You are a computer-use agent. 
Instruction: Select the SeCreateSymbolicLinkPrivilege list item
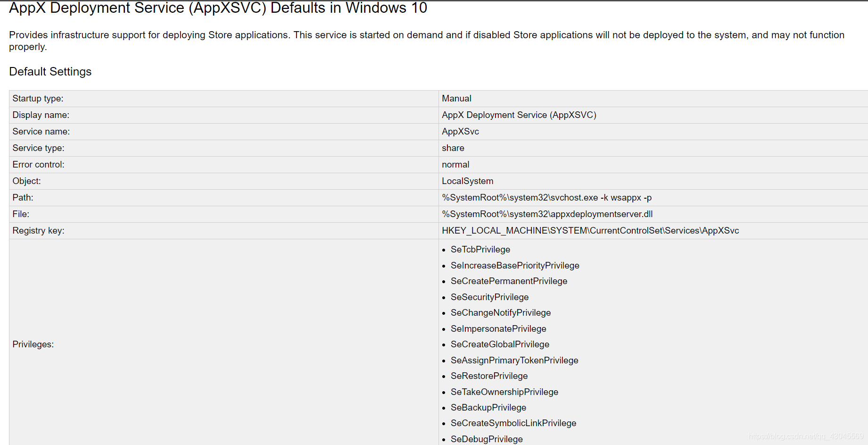click(x=513, y=423)
